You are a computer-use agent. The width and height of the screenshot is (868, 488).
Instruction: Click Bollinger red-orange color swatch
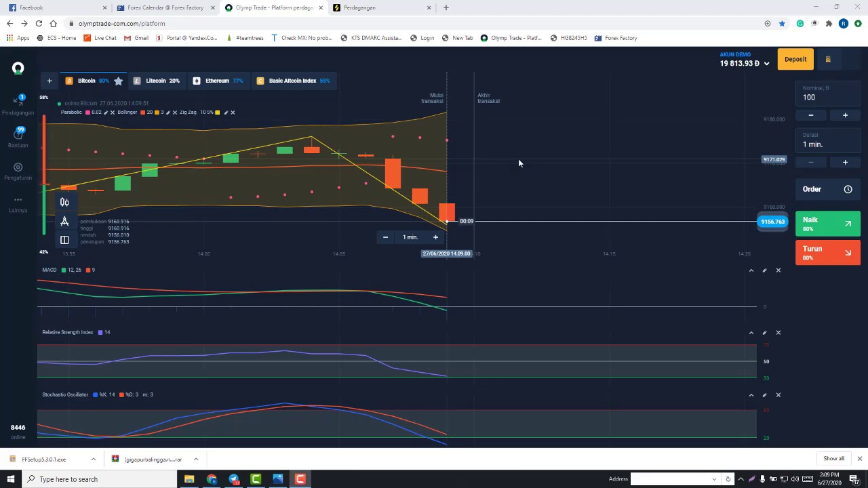(x=143, y=113)
